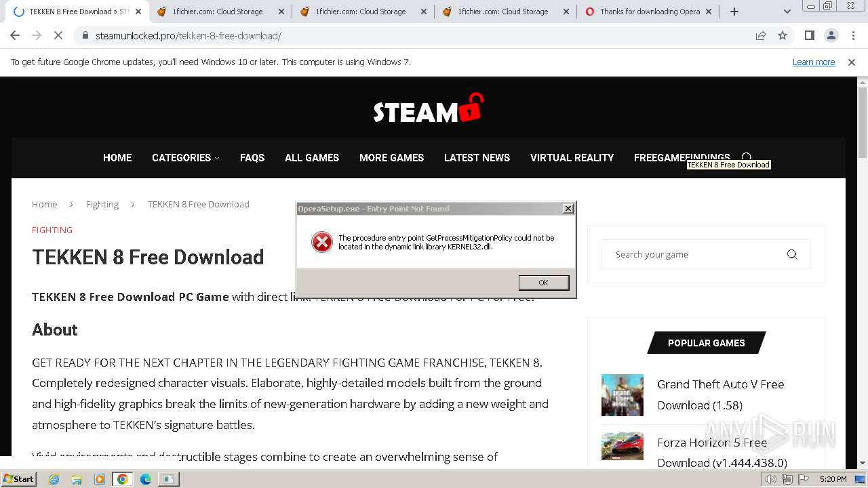The image size is (868, 488).
Task: Click the Action Center flag icon
Action: point(802,479)
